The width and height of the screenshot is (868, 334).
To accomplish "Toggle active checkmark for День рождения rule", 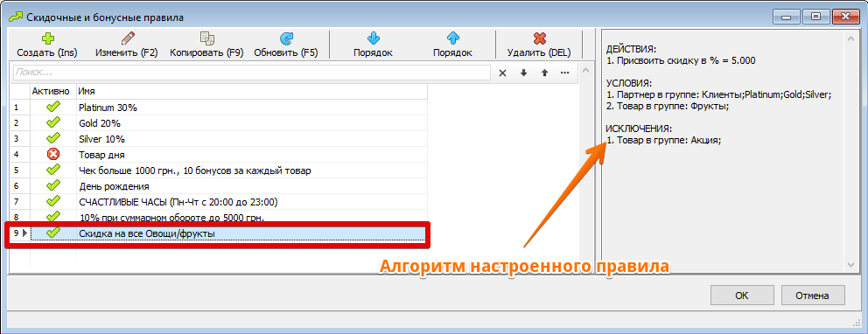I will tap(53, 186).
